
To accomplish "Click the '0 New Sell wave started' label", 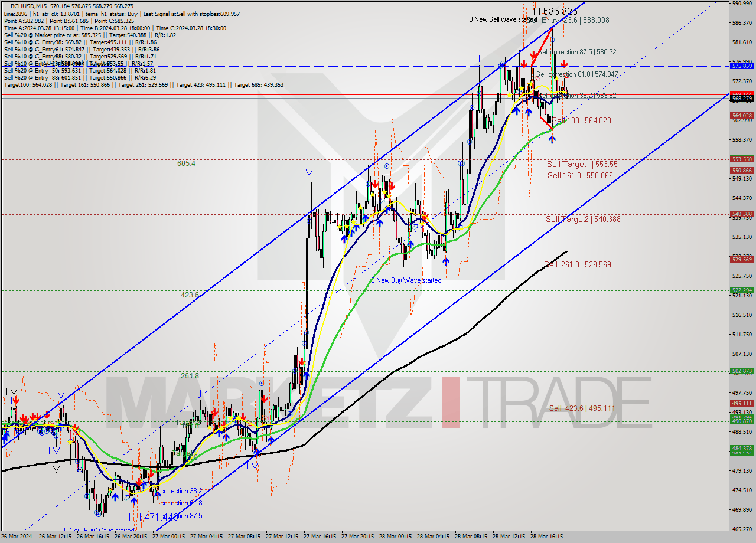I will click(x=502, y=19).
